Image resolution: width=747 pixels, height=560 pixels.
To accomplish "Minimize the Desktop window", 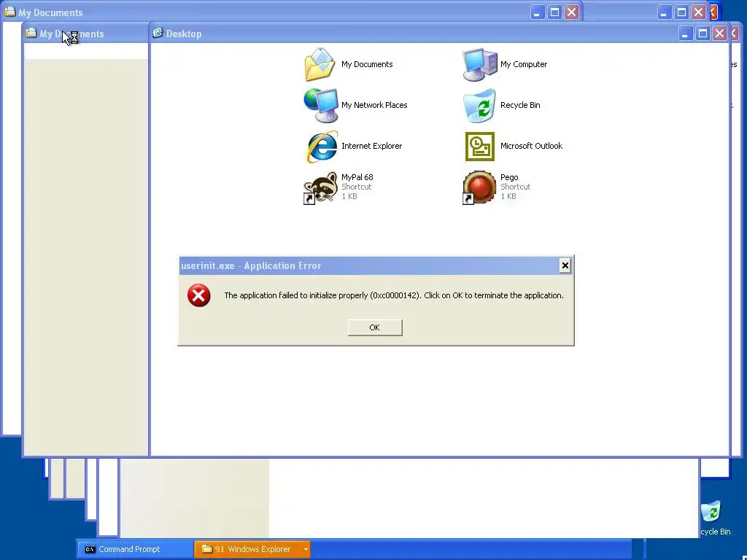I will click(x=686, y=34).
